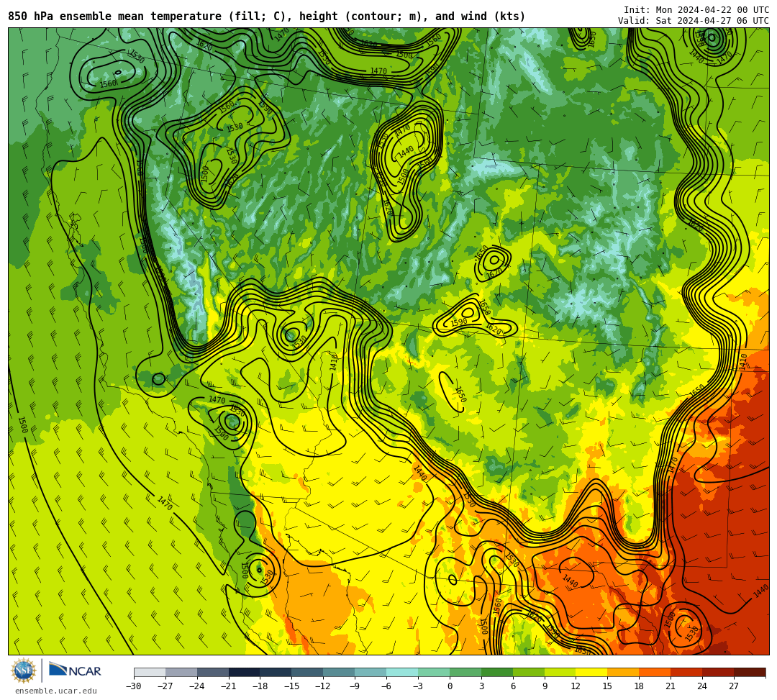Click the 18 colorbar tick label
This screenshot has width=777, height=700.
(640, 686)
